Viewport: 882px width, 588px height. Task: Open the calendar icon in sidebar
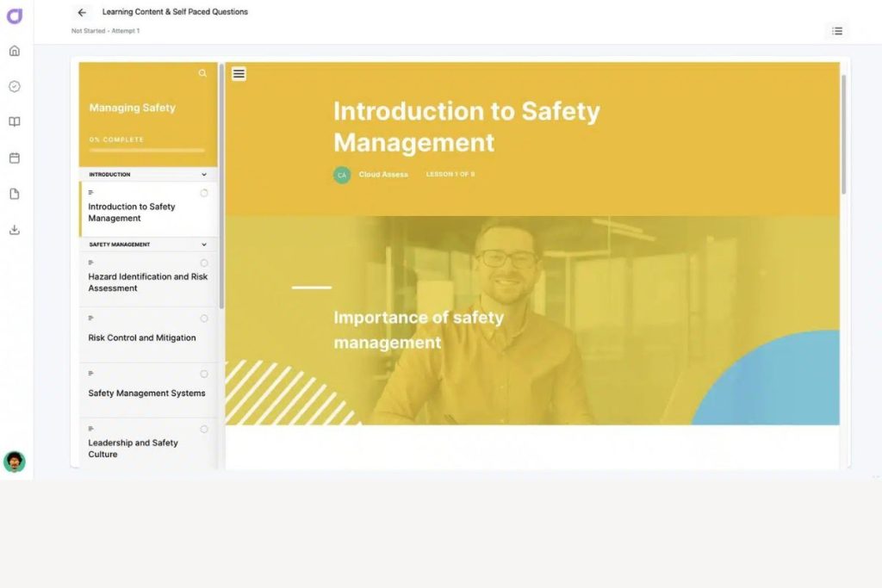tap(15, 158)
